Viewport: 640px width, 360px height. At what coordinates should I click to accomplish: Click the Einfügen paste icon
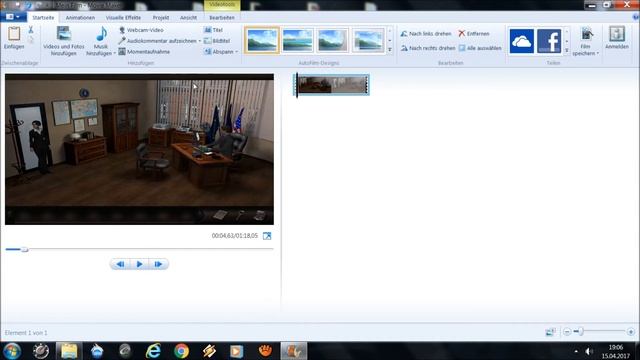(x=14, y=34)
